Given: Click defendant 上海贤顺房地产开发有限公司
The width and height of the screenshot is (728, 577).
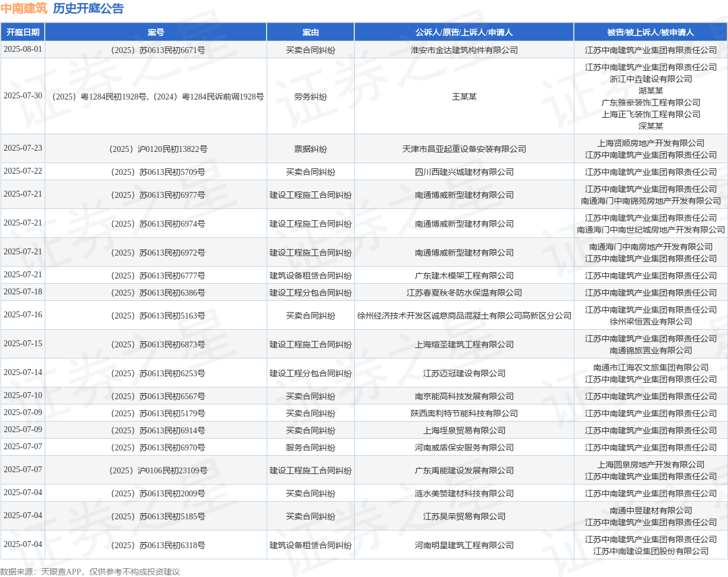Looking at the screenshot, I should (x=651, y=143).
